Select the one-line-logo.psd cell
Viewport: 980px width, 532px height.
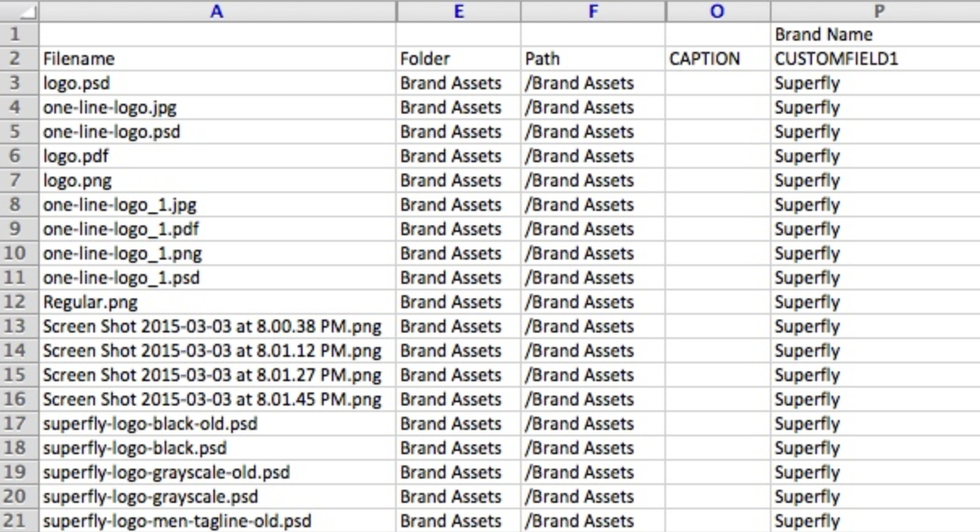pyautogui.click(x=217, y=131)
